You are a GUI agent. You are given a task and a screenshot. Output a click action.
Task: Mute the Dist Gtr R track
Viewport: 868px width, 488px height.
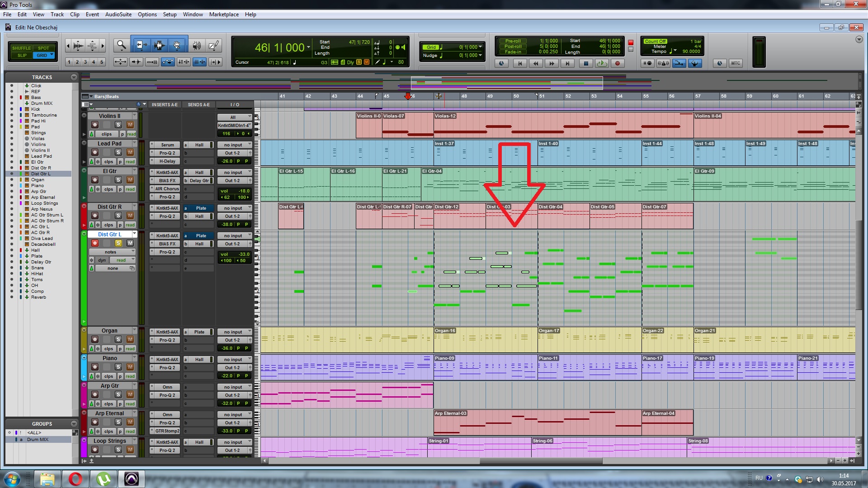[130, 216]
